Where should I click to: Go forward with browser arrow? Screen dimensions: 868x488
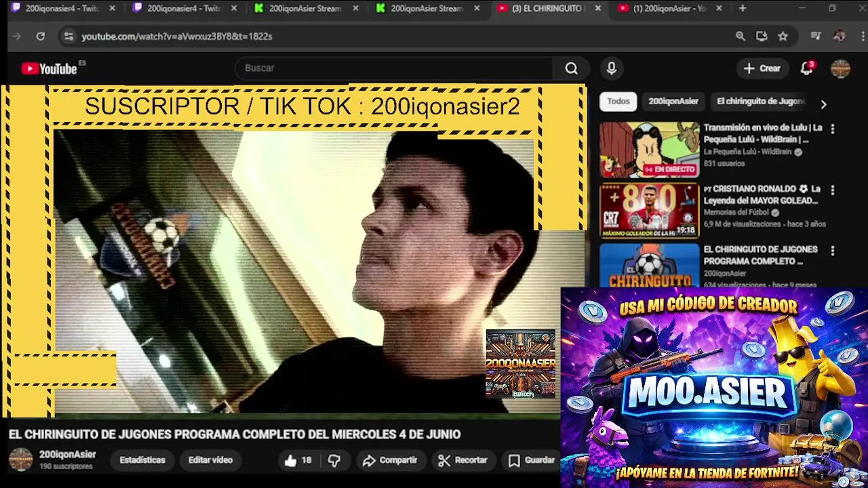tap(17, 37)
